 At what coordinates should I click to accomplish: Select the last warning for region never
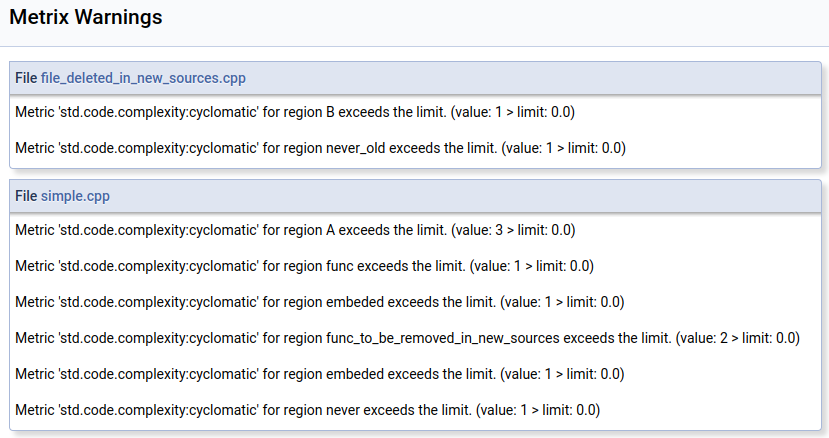pyautogui.click(x=307, y=410)
